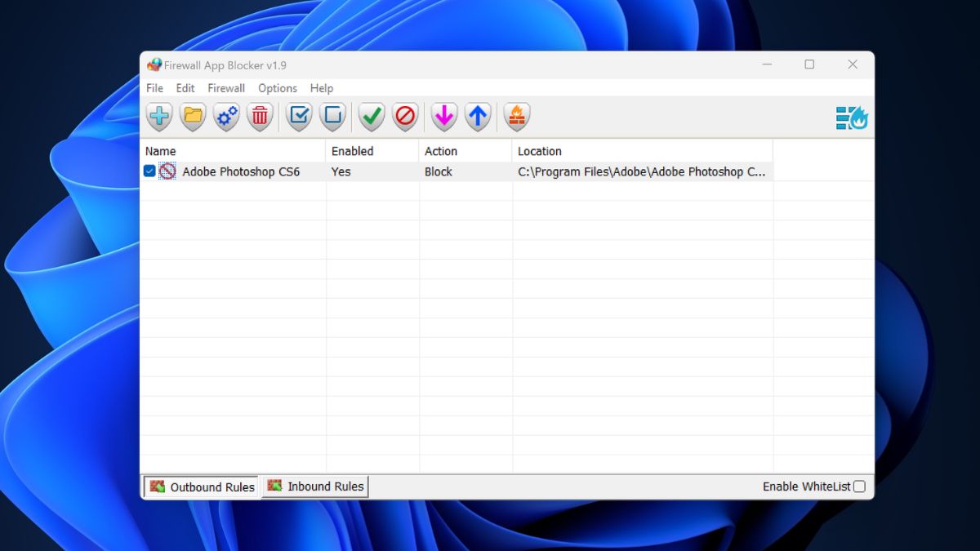Sort by the Name column header
The width and height of the screenshot is (980, 551).
pos(233,151)
